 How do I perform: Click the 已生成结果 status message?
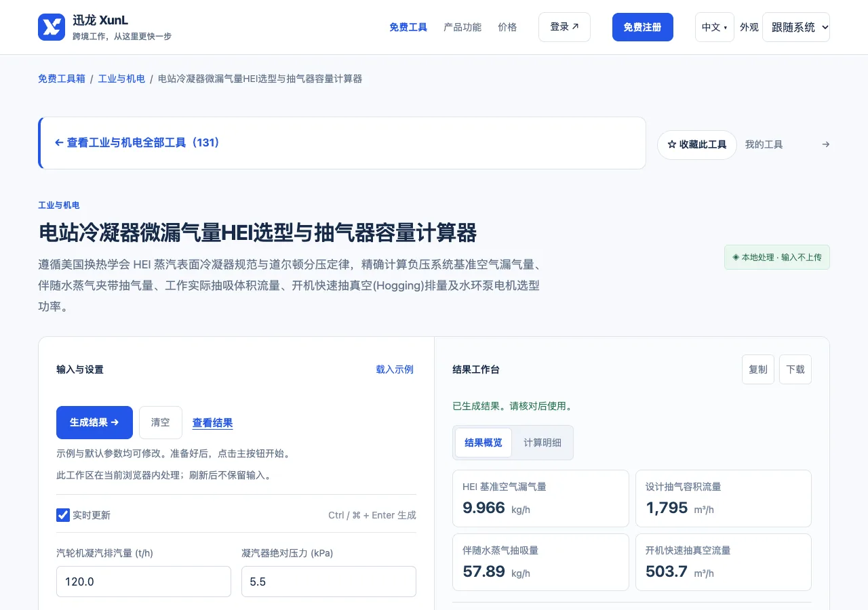coord(513,406)
